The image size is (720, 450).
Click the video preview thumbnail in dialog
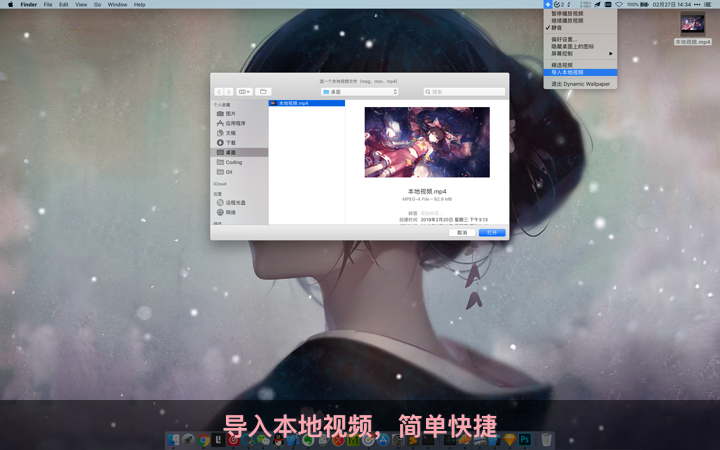coord(427,142)
